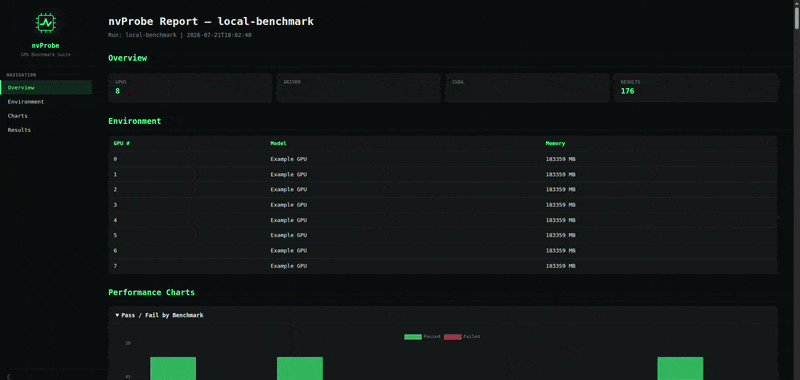Select the GPU # cell reading 3
800x380 pixels.
point(115,205)
